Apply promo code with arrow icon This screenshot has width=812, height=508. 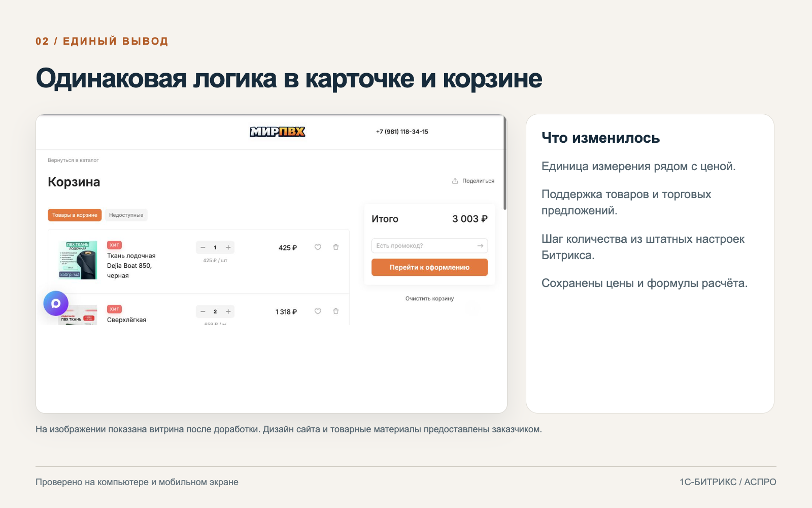[480, 246]
